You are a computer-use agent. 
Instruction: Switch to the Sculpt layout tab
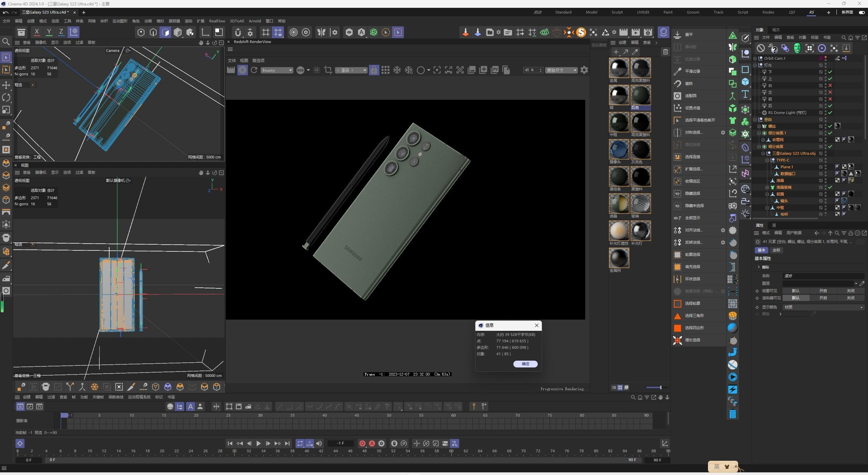[617, 12]
